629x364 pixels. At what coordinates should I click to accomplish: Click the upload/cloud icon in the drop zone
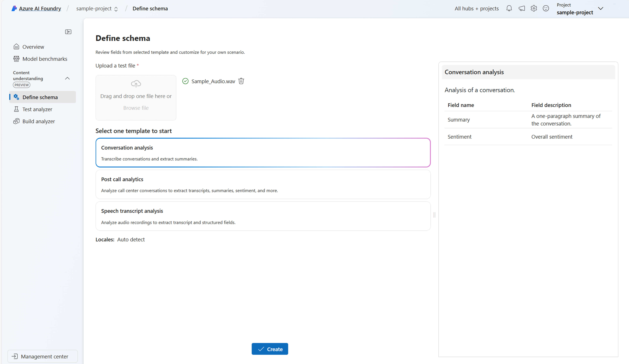[136, 84]
